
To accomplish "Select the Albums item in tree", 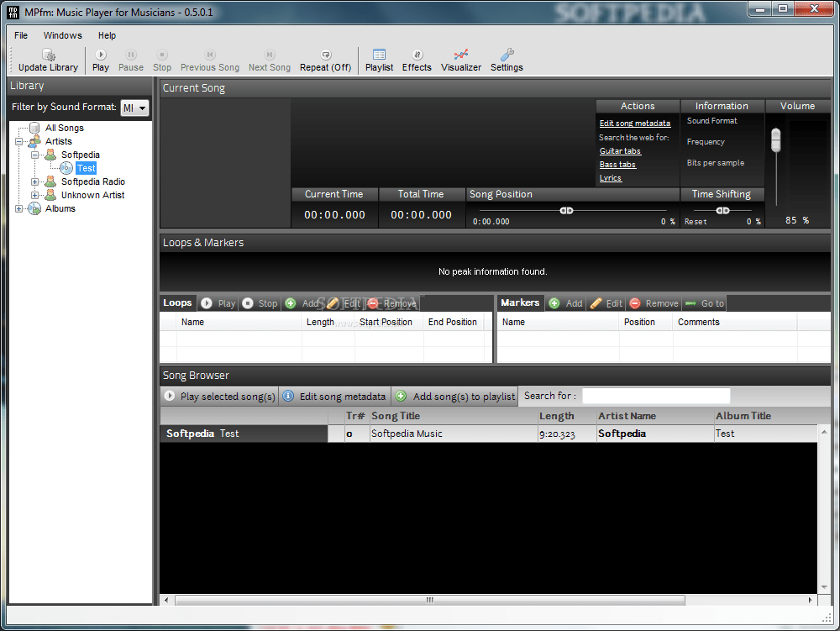I will click(60, 208).
